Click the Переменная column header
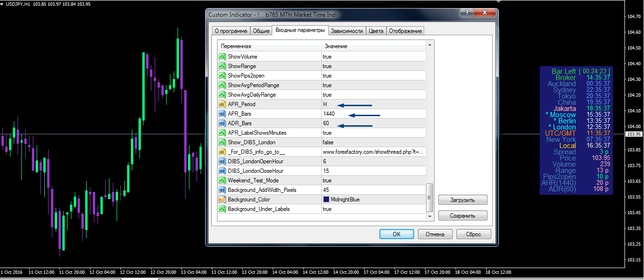This screenshot has width=644, height=280. pyautogui.click(x=269, y=46)
